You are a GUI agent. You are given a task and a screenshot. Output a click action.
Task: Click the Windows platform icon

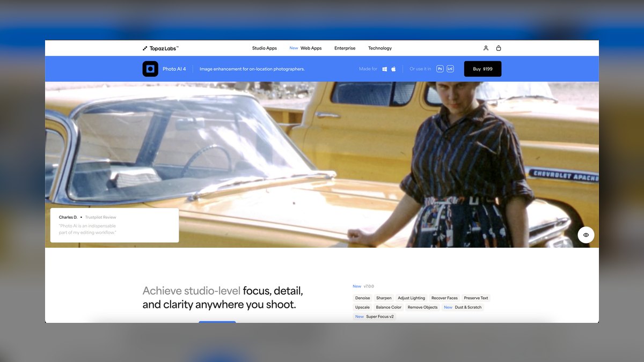tap(385, 69)
